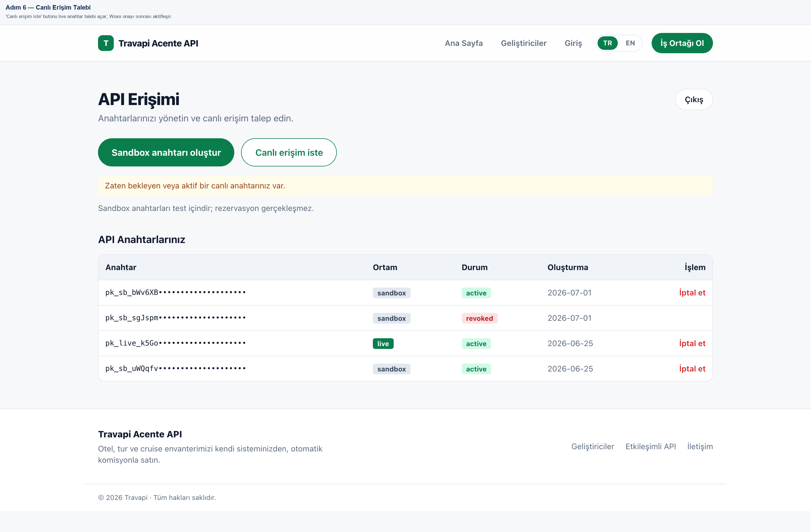The width and height of the screenshot is (811, 532).
Task: Click the green Travapi T logo icon
Action: 106,43
